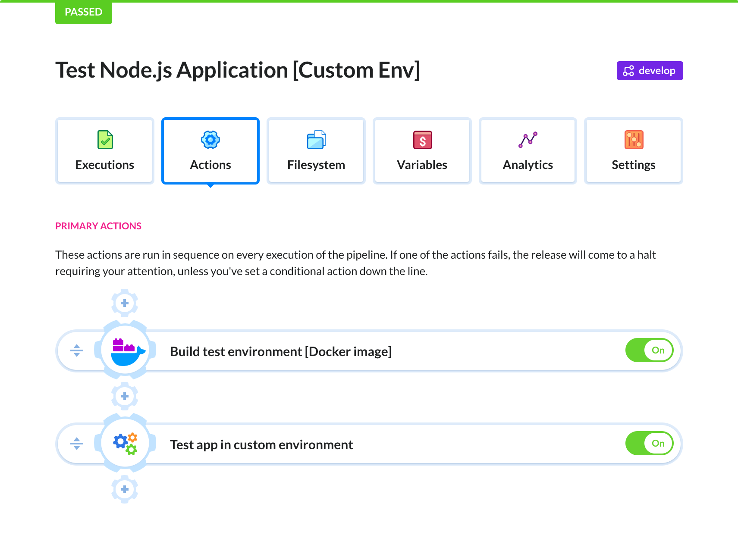The width and height of the screenshot is (738, 560).
Task: Click the Filesystem folder icon
Action: point(316,140)
